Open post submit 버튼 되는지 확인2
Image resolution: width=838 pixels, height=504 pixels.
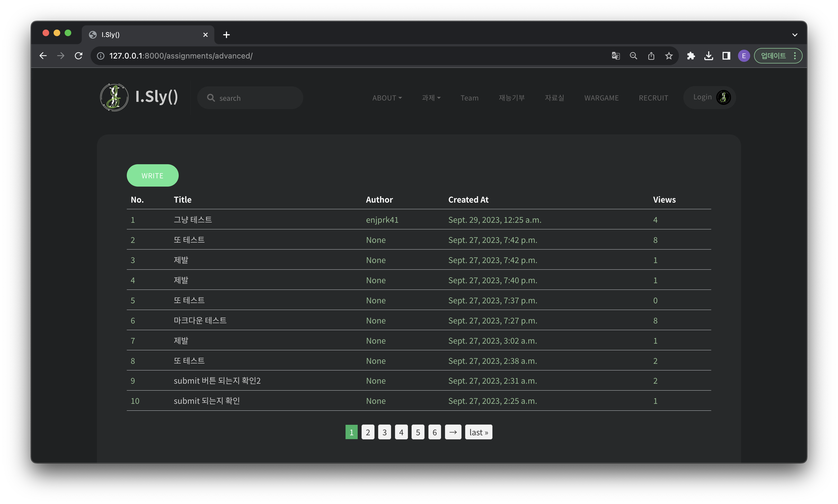coord(217,381)
